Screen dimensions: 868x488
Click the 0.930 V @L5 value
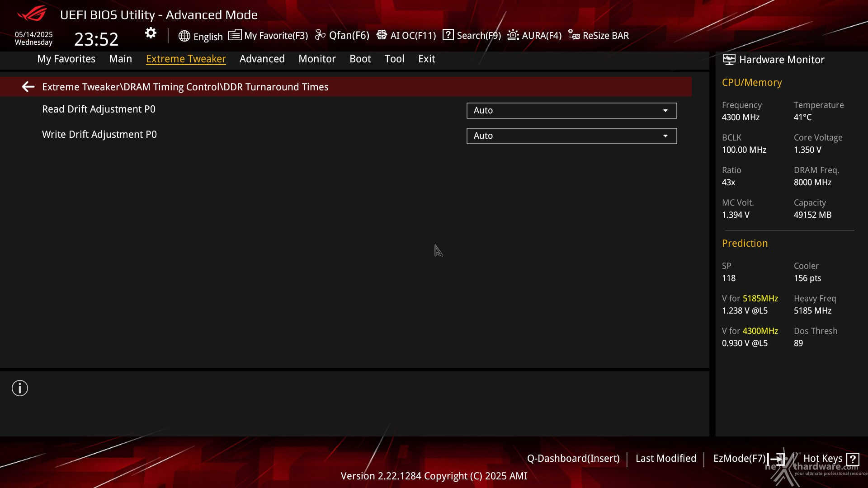[745, 343]
